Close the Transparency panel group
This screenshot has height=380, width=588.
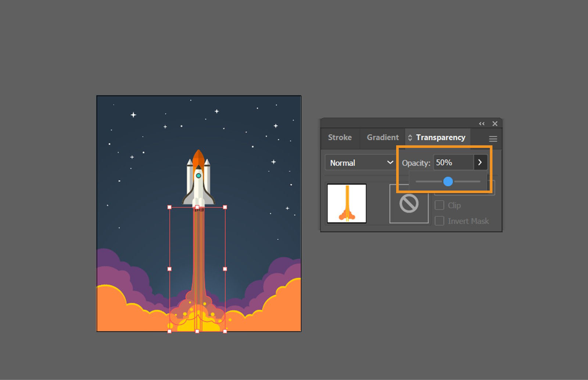[x=495, y=124]
